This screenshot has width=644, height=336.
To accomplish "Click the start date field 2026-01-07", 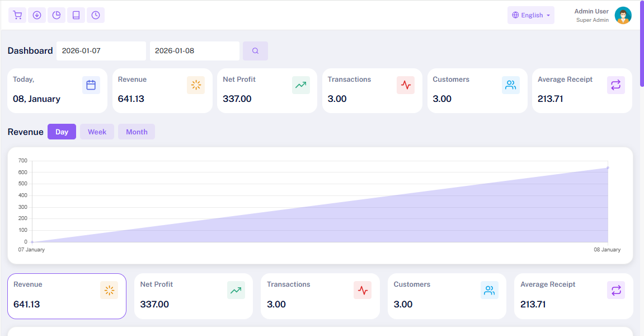I will pos(101,51).
